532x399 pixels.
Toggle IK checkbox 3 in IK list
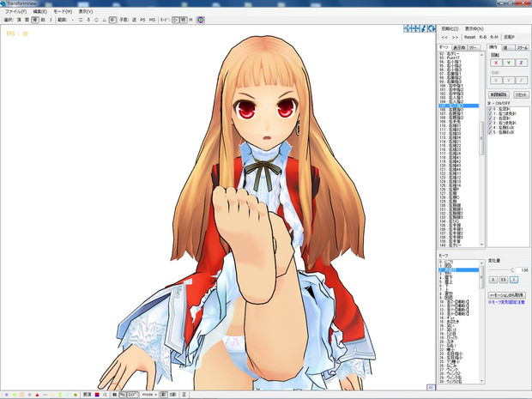click(x=490, y=123)
